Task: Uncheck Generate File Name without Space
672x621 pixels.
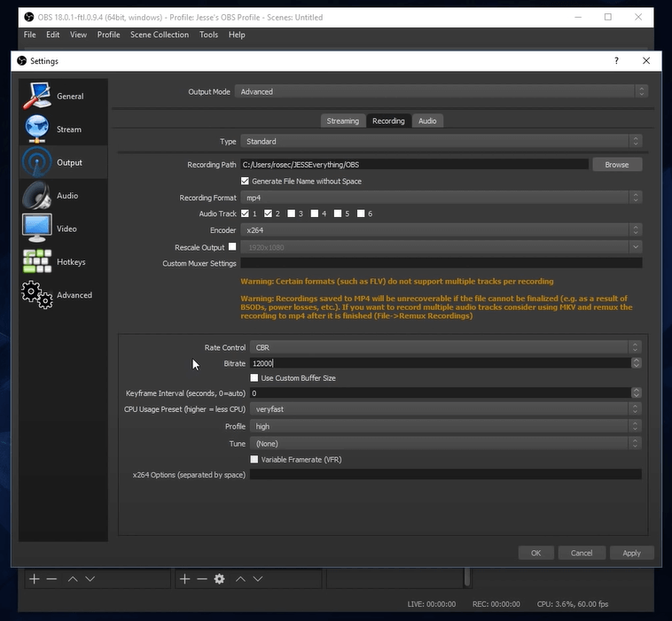Action: click(246, 181)
